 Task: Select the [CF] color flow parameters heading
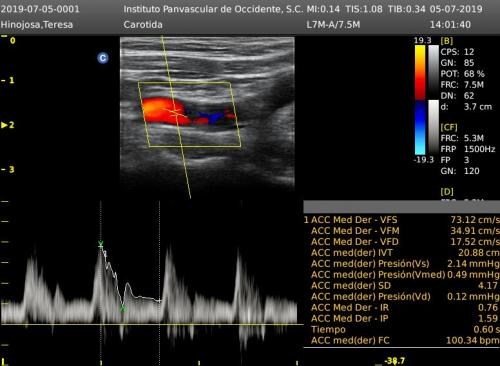[449, 127]
